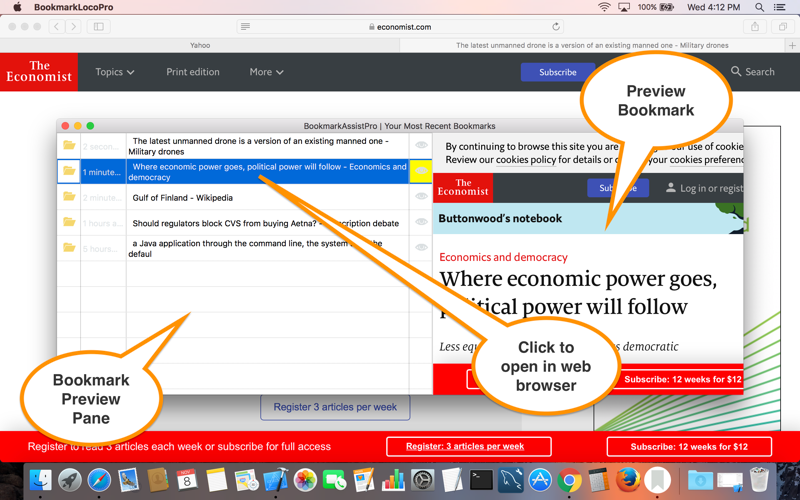Click folder icon beside Gulf of Finland bookmark
Image resolution: width=800 pixels, height=500 pixels.
[69, 197]
